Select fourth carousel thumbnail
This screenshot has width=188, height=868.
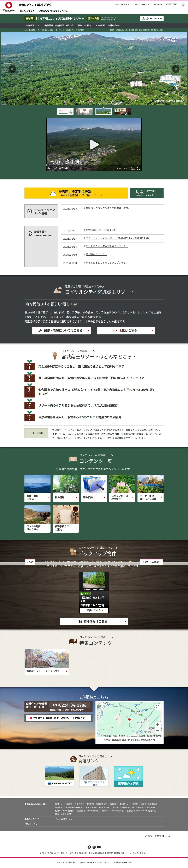tap(122, 111)
